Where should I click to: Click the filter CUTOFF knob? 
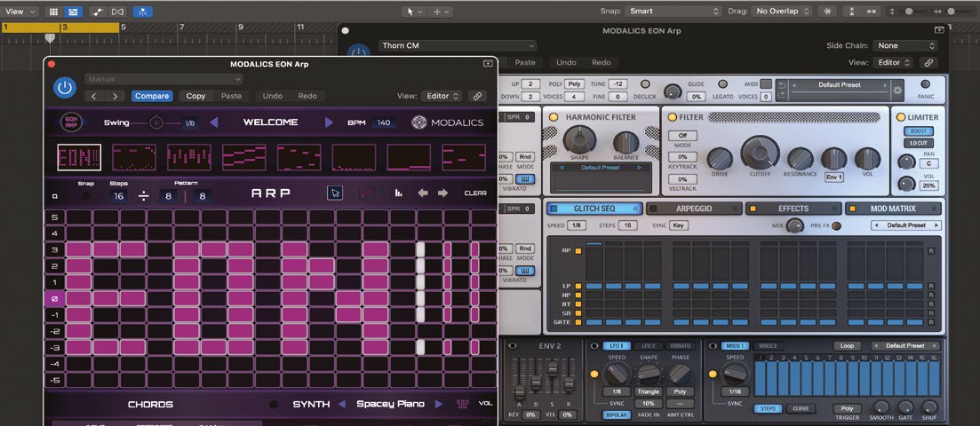tap(760, 153)
